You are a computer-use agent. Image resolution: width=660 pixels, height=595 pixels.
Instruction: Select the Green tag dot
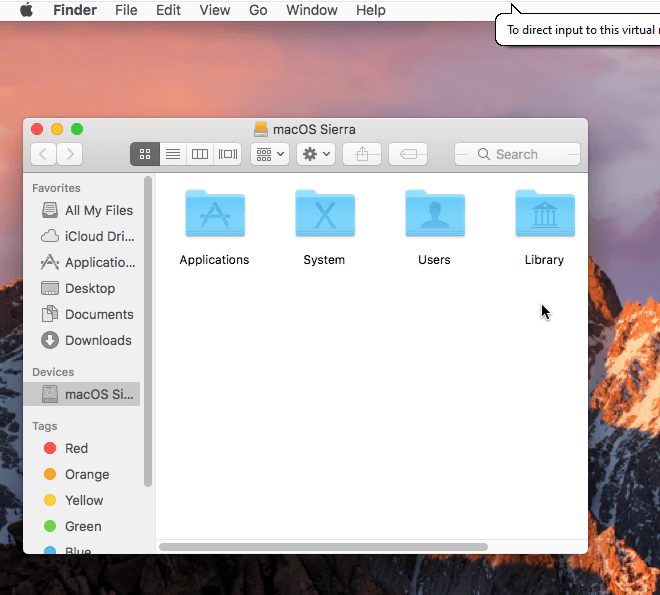[x=50, y=526]
